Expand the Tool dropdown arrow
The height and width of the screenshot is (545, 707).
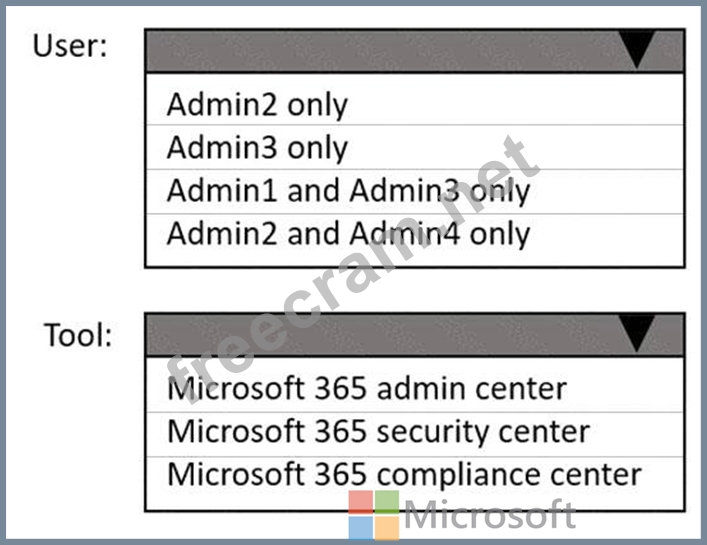coord(636,334)
